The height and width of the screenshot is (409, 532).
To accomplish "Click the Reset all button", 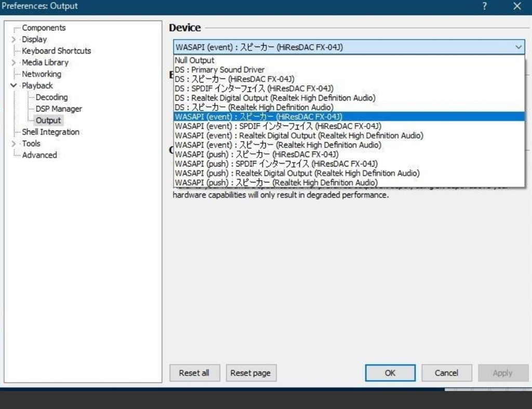I will (194, 373).
